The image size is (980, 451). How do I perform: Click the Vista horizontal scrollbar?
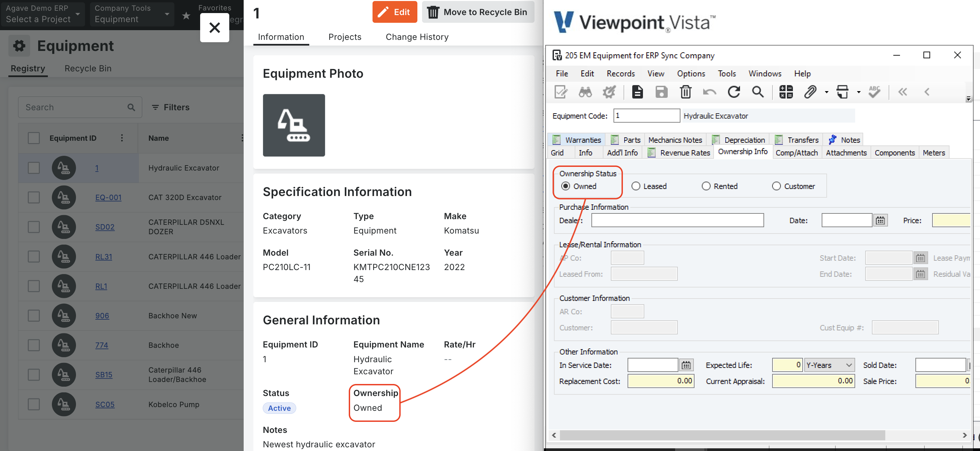click(722, 435)
